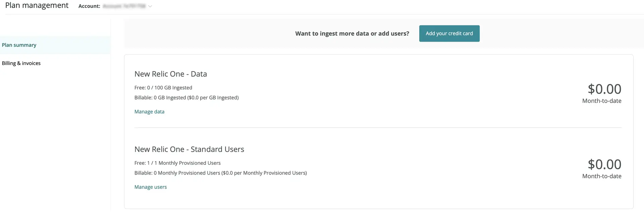Click the Billable 0 Monthly Provisioned Users line
644x214 pixels.
pos(220,173)
